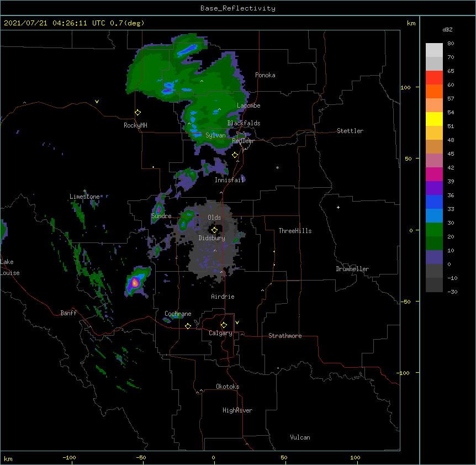Pick the yellow 51–54 dBZ legend swatch
This screenshot has height=465, width=476.
[x=434, y=119]
